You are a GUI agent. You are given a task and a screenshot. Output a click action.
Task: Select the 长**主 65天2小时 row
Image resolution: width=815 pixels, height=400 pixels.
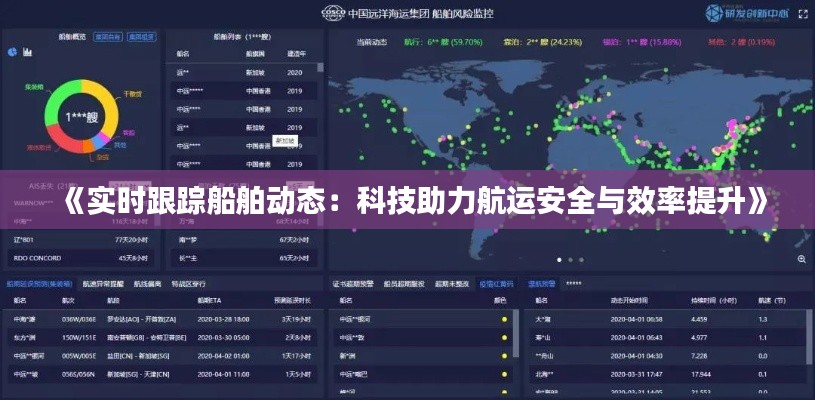click(244, 258)
